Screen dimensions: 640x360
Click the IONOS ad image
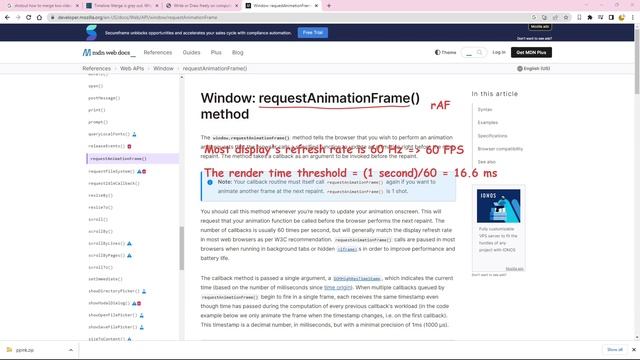(x=498, y=206)
